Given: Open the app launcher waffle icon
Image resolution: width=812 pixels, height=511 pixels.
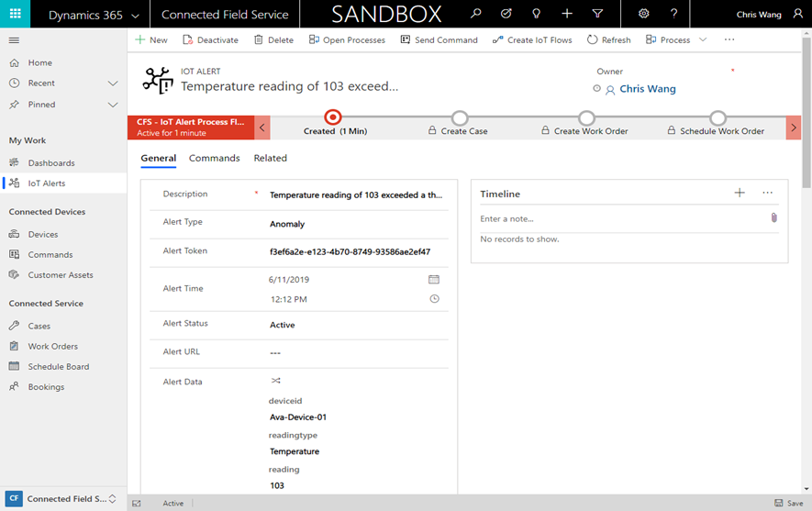Looking at the screenshot, I should [15, 14].
